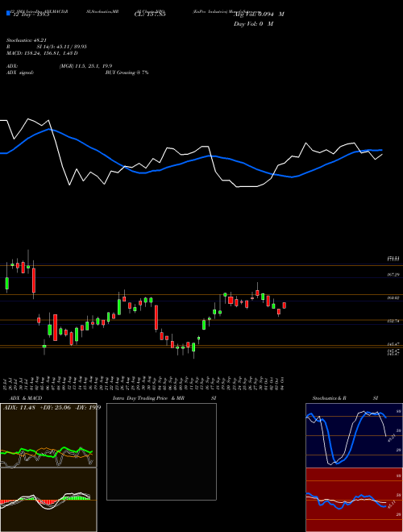Click the 152.74 price axis label
The width and height of the screenshot is (403, 532).
pyautogui.click(x=393, y=321)
